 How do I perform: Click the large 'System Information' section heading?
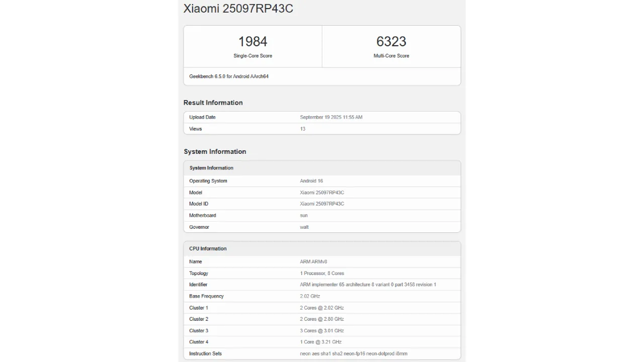(215, 151)
